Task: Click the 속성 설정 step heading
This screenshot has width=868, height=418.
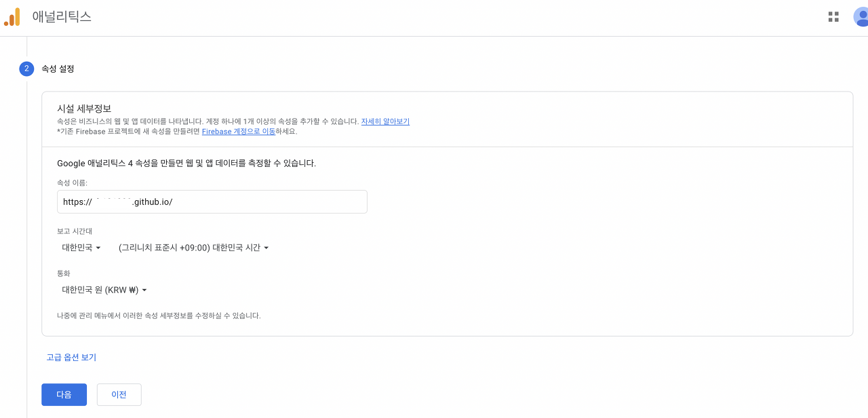Action: pos(59,69)
